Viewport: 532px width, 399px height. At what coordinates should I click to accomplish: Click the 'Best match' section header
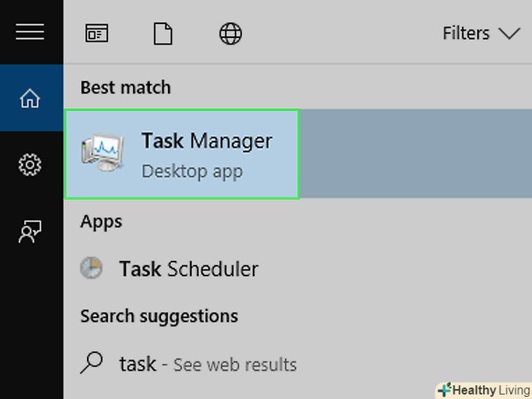[125, 87]
